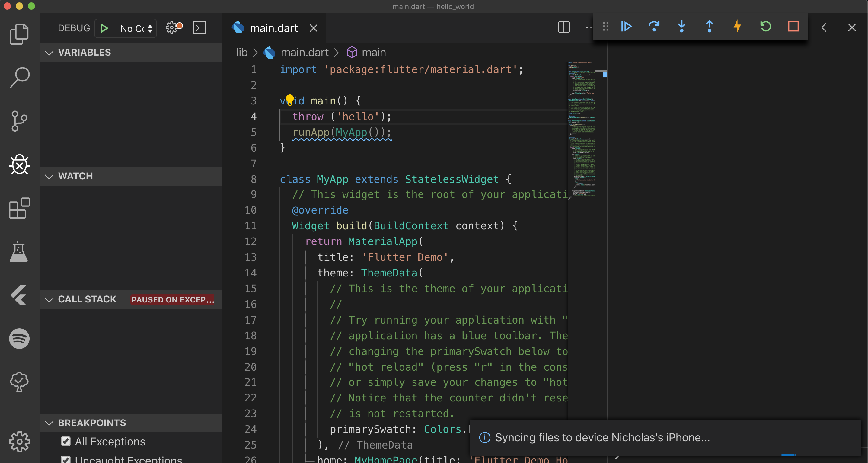Click the Step Over debug icon

[x=654, y=27]
